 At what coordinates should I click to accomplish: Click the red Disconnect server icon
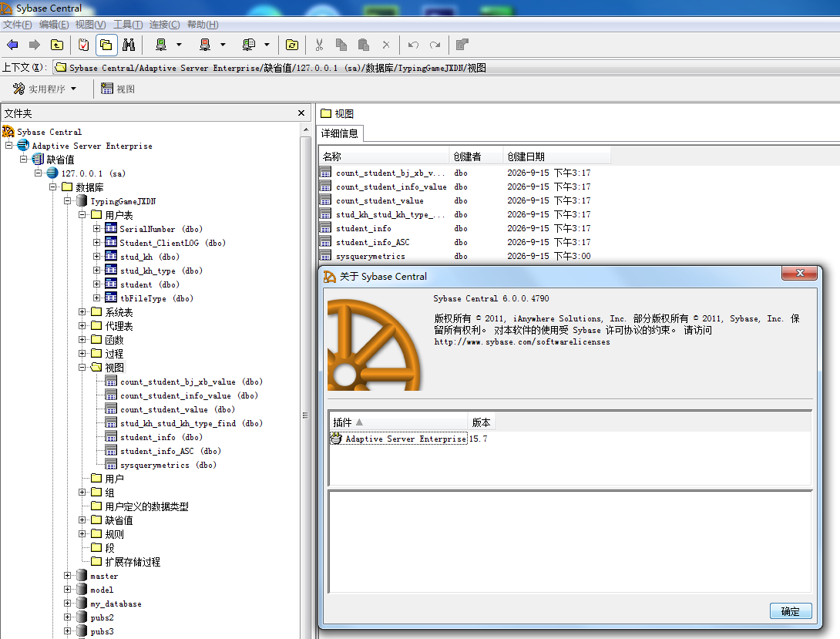pos(205,45)
